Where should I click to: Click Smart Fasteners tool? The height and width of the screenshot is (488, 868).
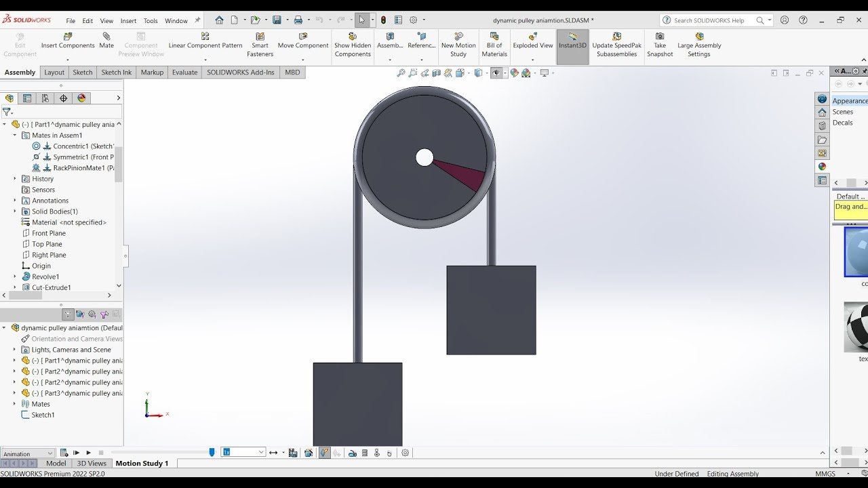tap(260, 45)
